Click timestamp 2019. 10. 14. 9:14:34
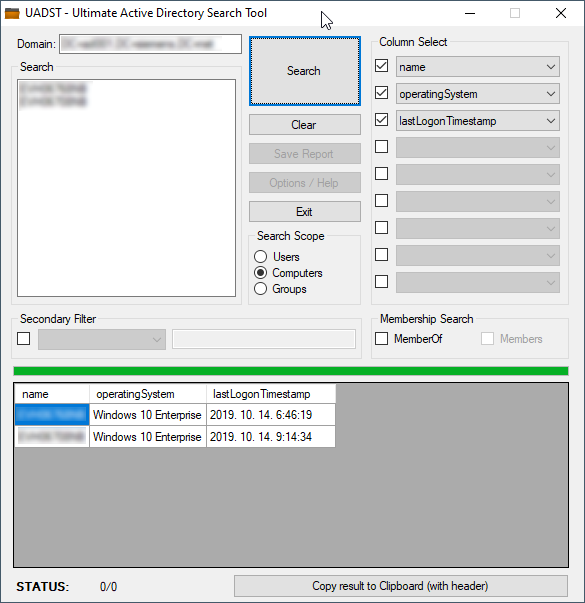Image resolution: width=585 pixels, height=603 pixels. [x=271, y=436]
